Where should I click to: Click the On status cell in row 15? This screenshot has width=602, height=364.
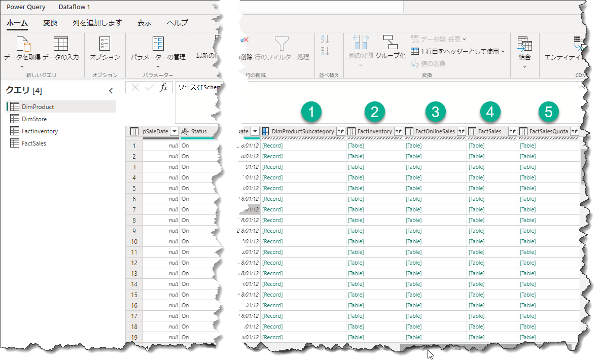199,295
